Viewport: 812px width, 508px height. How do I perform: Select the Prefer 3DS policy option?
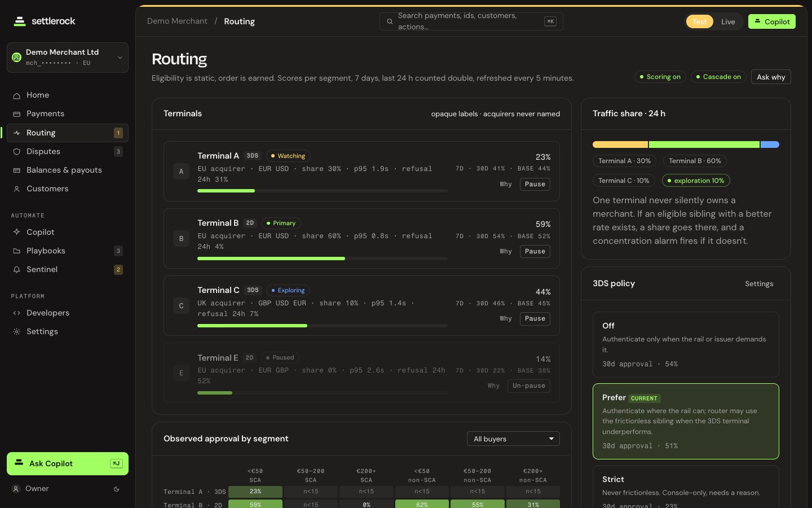coord(686,421)
